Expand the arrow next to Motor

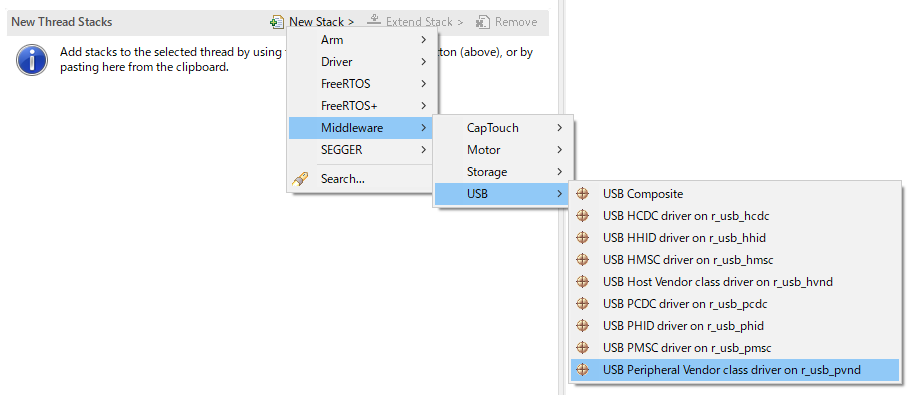[x=560, y=150]
